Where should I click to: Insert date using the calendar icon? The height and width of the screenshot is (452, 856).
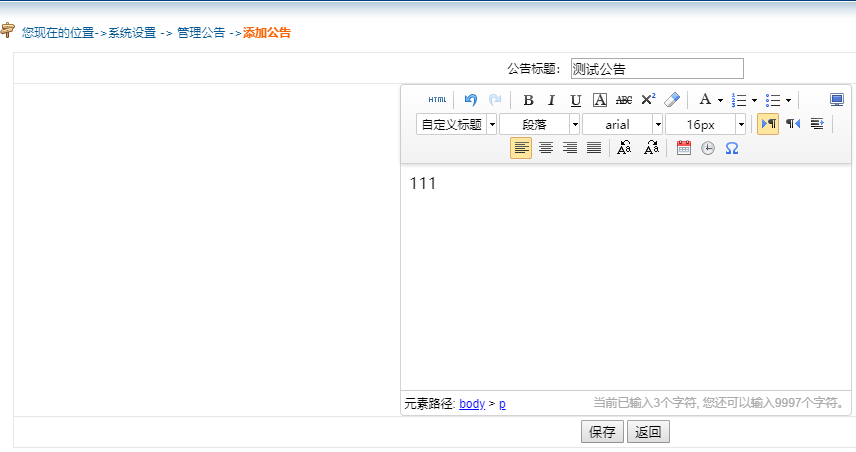coord(684,148)
